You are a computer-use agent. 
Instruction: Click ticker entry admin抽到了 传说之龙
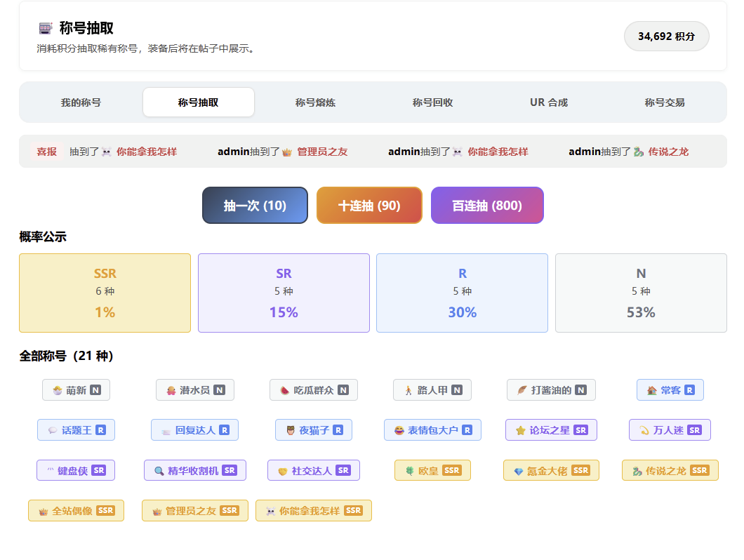coord(629,152)
